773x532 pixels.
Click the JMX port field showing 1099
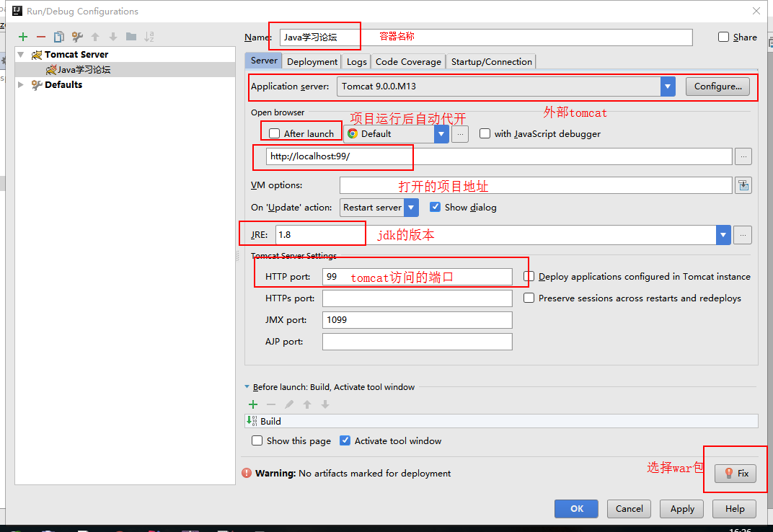(x=417, y=320)
